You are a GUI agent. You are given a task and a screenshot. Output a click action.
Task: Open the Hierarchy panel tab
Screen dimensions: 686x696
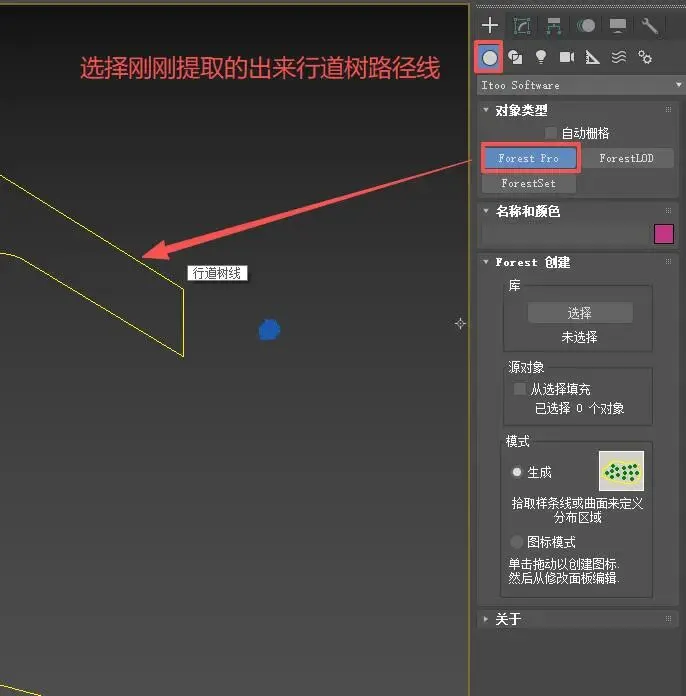click(x=554, y=26)
